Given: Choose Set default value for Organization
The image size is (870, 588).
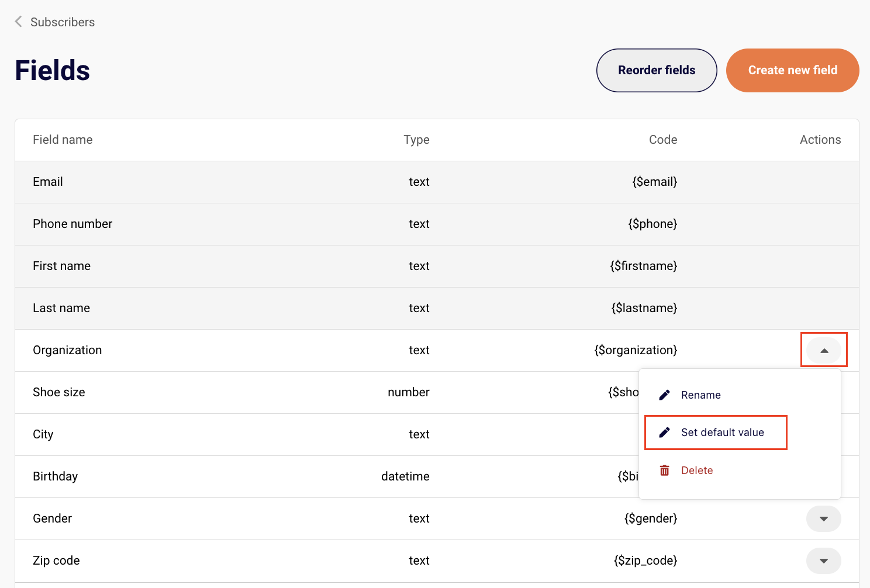Looking at the screenshot, I should [x=722, y=432].
